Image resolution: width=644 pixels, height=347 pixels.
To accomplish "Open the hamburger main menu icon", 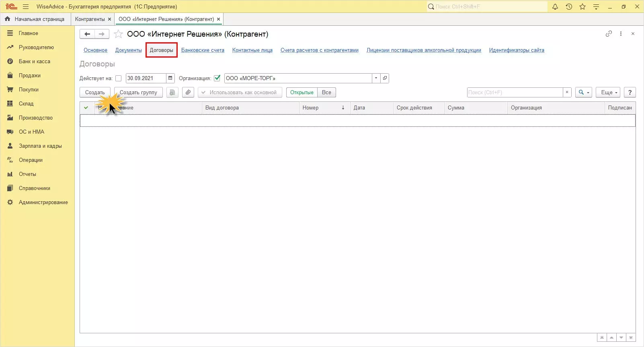I will [x=26, y=6].
